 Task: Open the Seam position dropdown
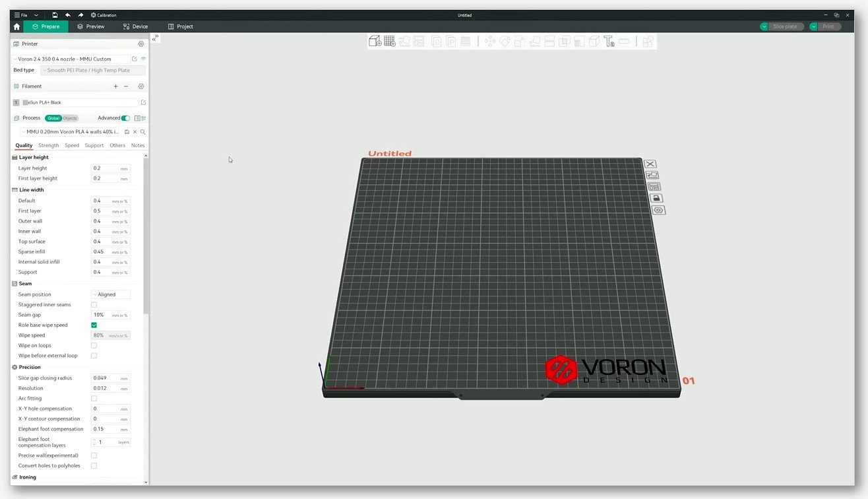click(x=111, y=294)
